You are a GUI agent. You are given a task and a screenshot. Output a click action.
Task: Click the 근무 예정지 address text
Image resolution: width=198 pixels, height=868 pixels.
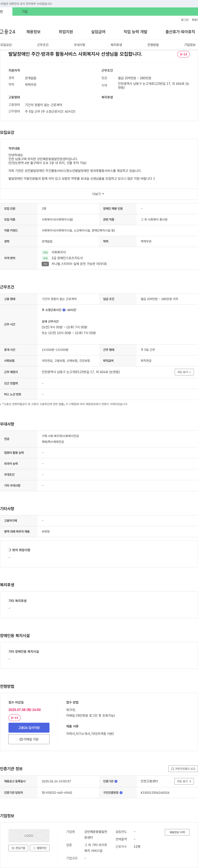[x=81, y=372]
